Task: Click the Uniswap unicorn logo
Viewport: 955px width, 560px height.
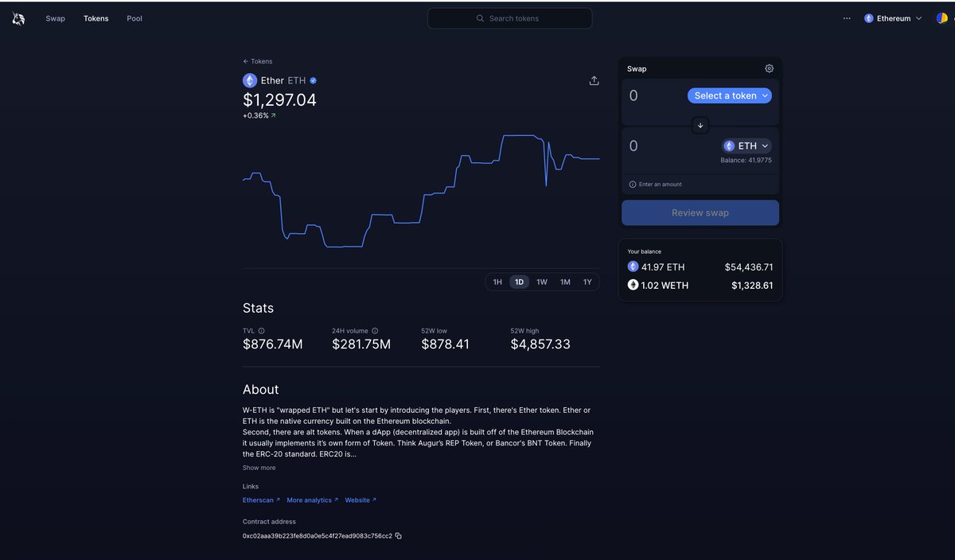Action: coord(18,18)
